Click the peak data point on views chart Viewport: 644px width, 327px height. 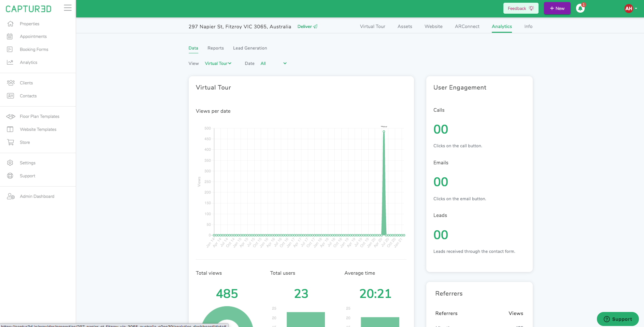pos(384,132)
